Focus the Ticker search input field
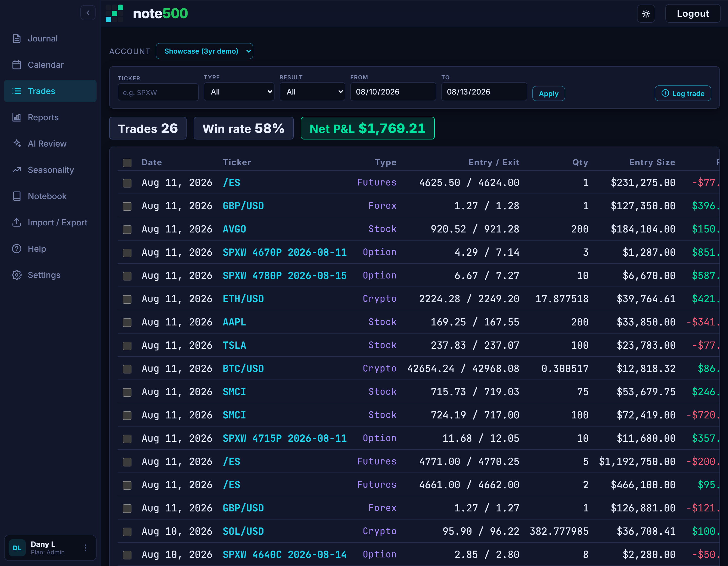Viewport: 728px width, 566px height. tap(158, 92)
